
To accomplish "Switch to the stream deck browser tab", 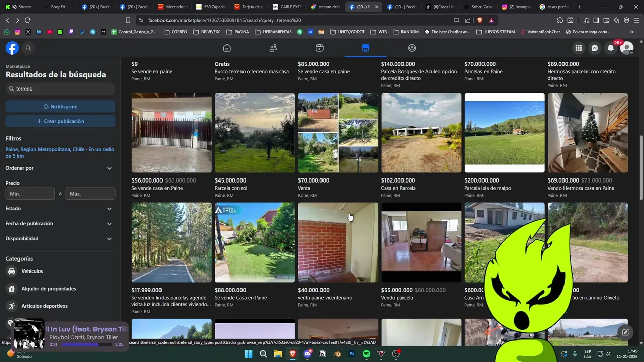I will pyautogui.click(x=325, y=7).
